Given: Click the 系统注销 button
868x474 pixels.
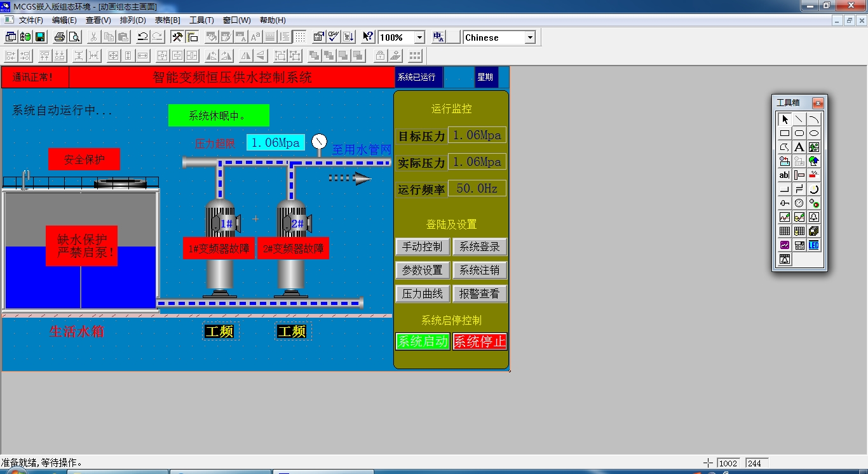Looking at the screenshot, I should [480, 270].
